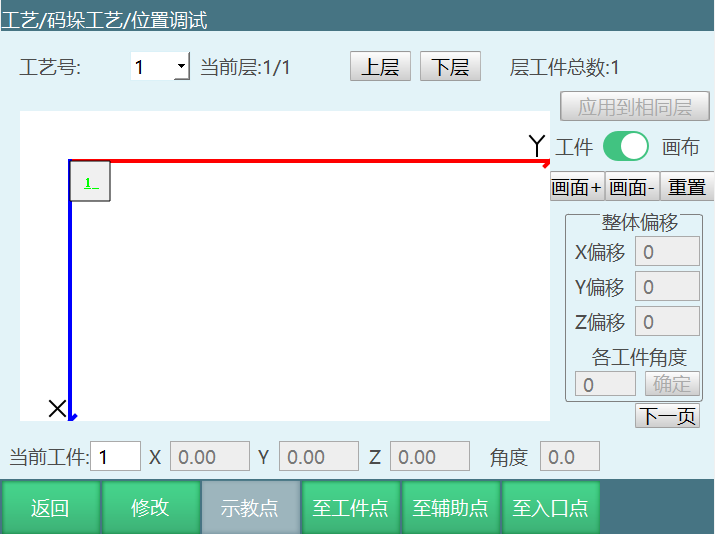
Task: Move to workpiece point via 至工件点
Action: (x=350, y=507)
